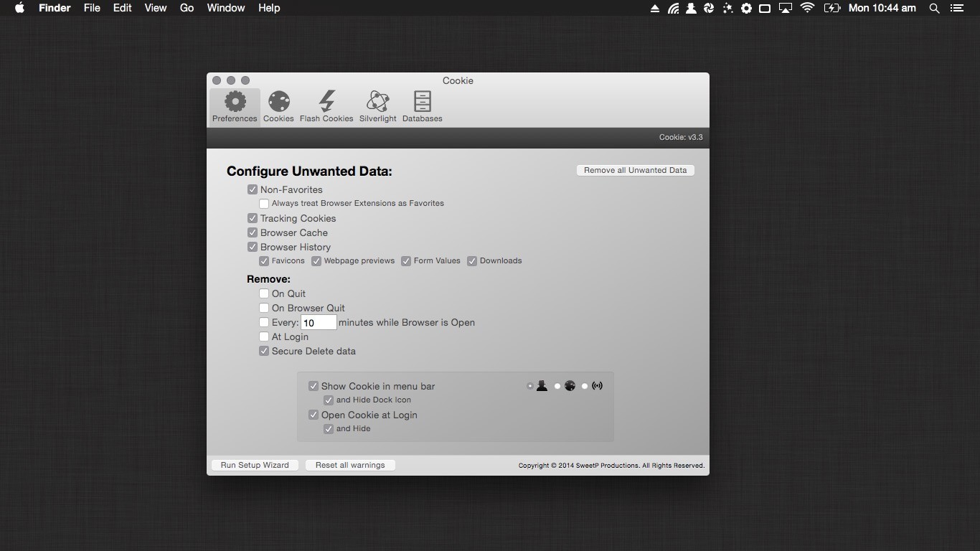Viewport: 980px width, 551px height.
Task: Open the Go menu
Action: tap(187, 8)
